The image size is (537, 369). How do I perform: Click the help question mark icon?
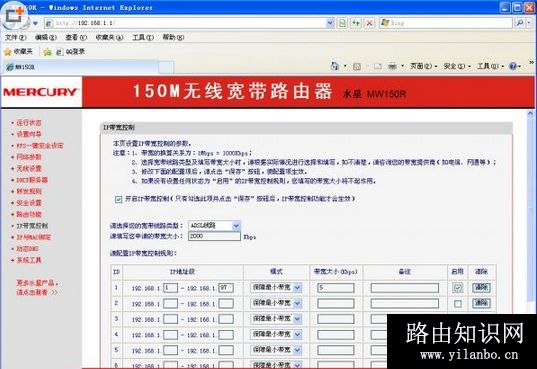[513, 66]
